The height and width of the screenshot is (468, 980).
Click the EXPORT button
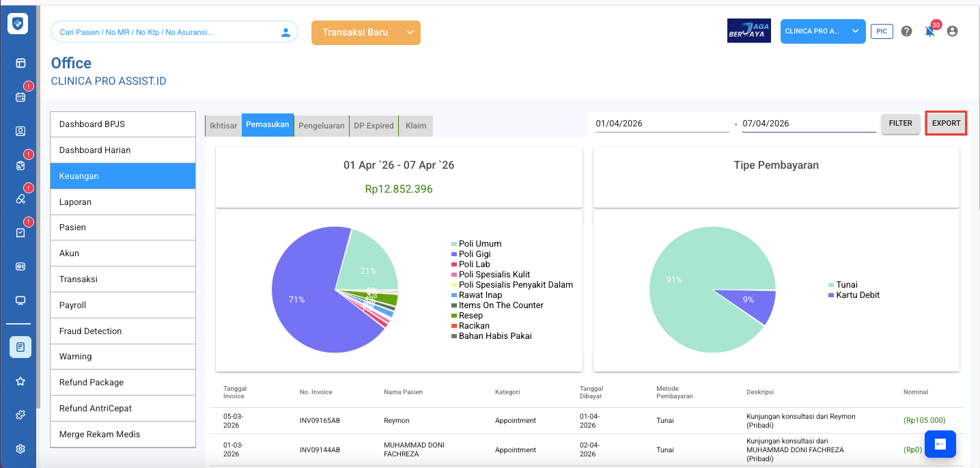tap(946, 124)
